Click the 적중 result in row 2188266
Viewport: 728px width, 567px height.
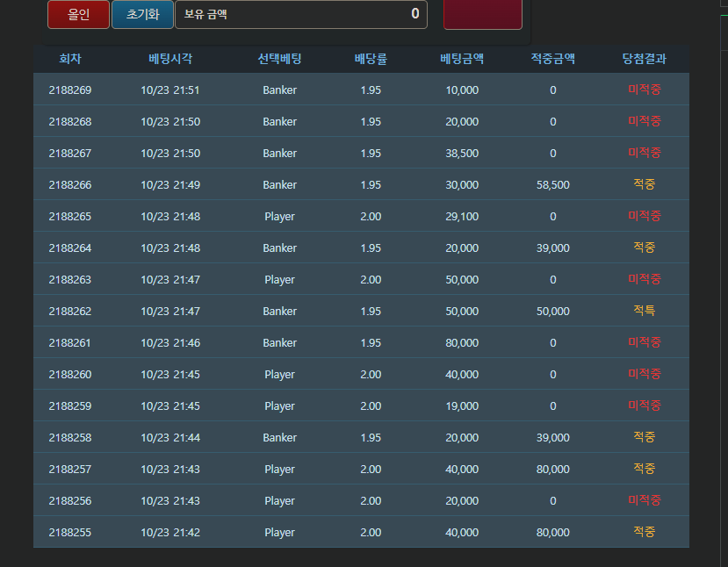pyautogui.click(x=644, y=184)
